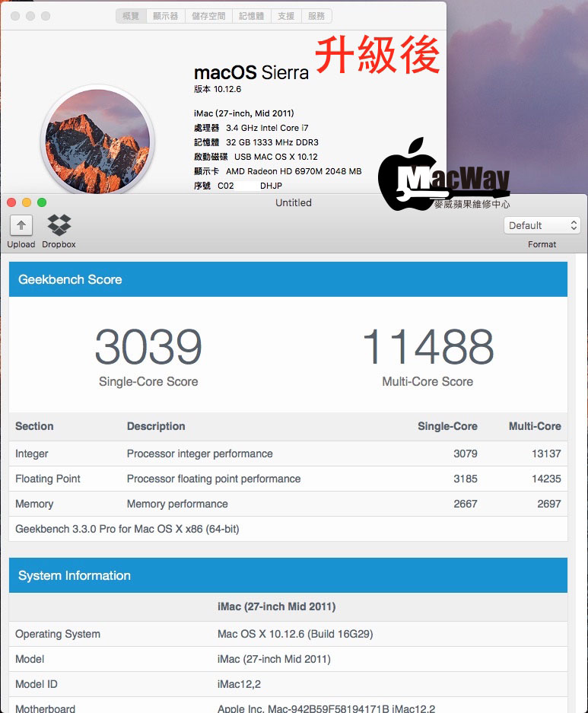Click Memory multi-core value 2697
Screen dimensions: 588x713
point(549,504)
